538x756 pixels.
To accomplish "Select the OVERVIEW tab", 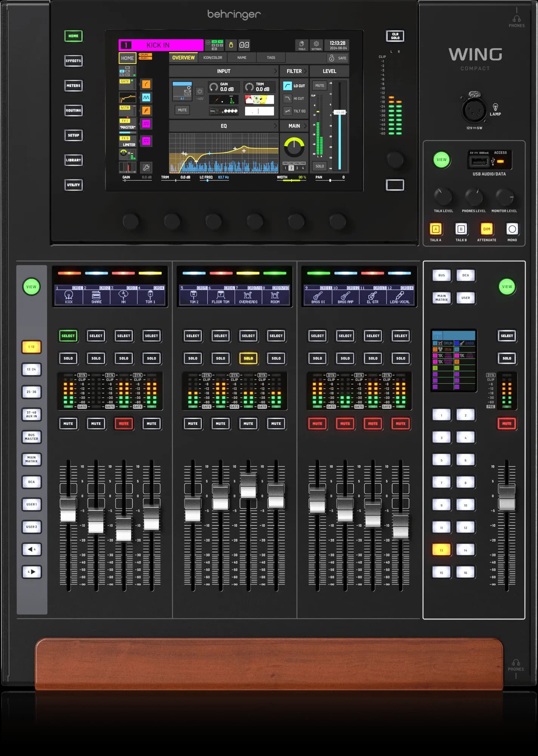I will (183, 58).
